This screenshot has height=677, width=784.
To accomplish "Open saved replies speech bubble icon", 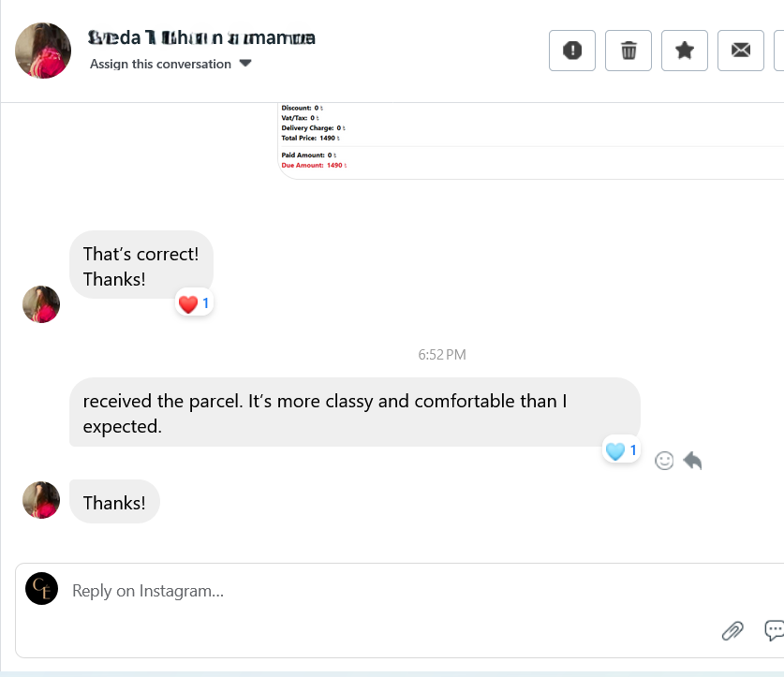I will click(x=774, y=630).
